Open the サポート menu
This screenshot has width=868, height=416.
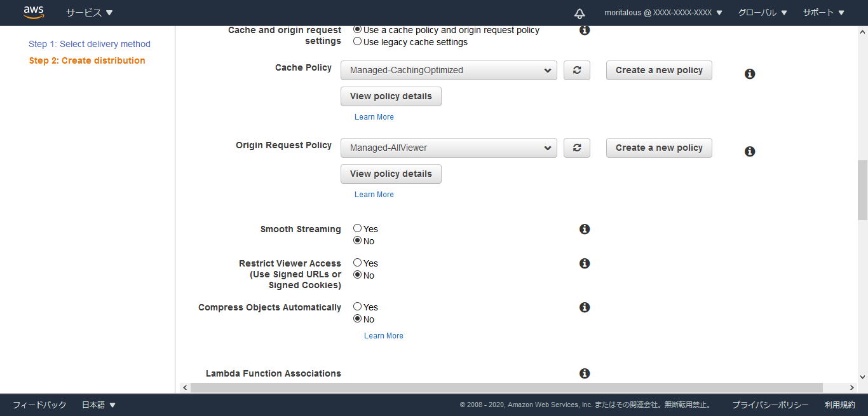coord(824,13)
